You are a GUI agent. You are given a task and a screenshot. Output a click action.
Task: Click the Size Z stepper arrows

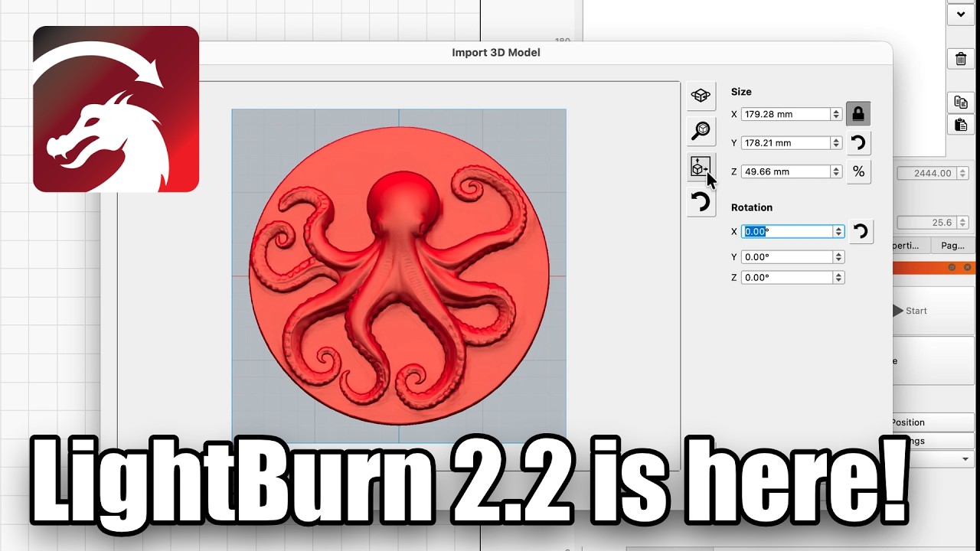(836, 171)
